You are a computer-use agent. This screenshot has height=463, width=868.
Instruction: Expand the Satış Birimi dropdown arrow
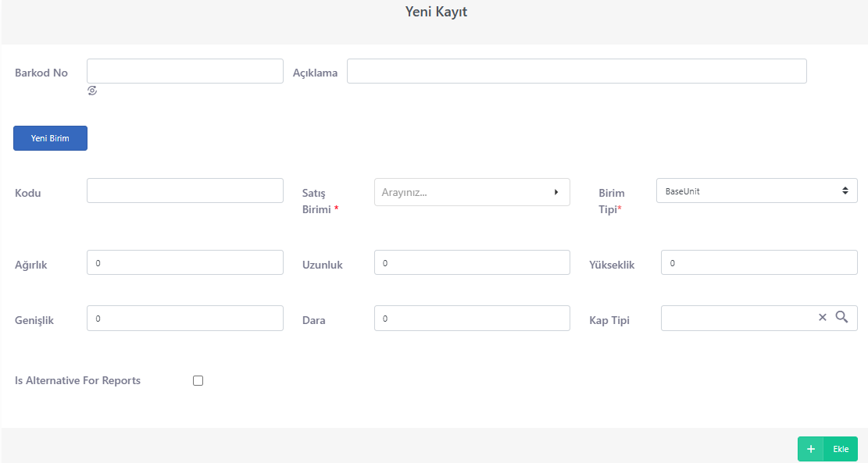point(555,192)
